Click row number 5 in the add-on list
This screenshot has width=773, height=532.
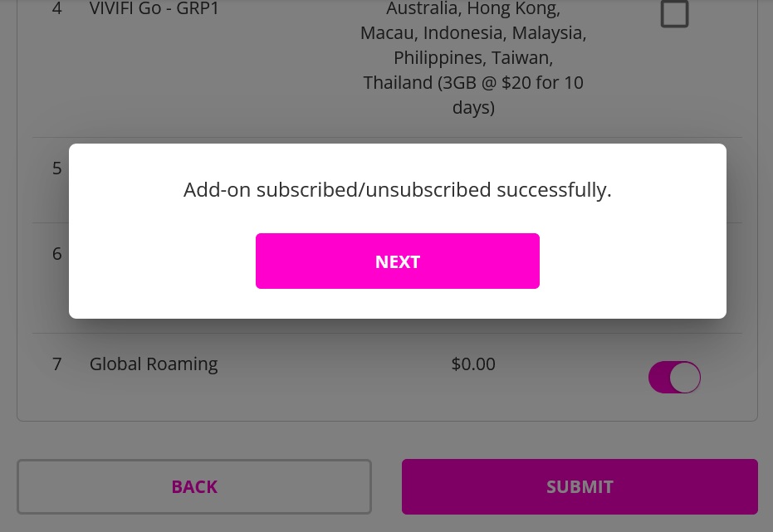click(x=57, y=168)
